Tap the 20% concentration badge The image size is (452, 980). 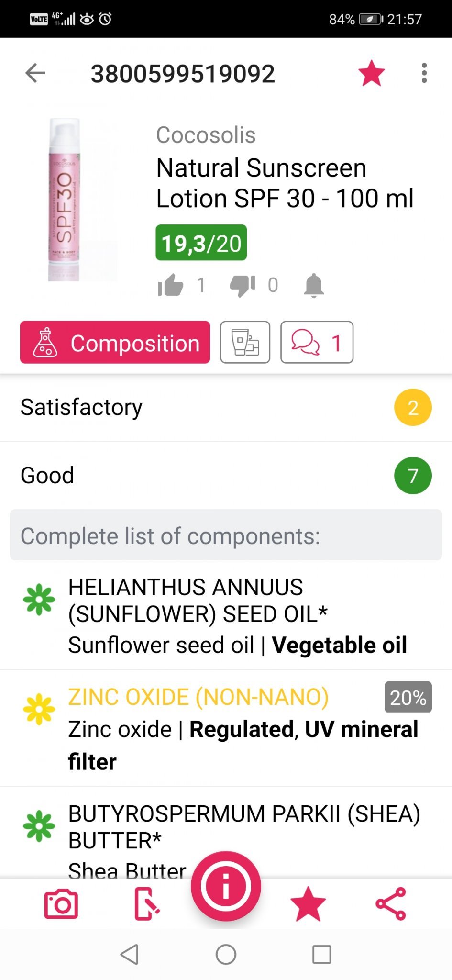tap(408, 697)
